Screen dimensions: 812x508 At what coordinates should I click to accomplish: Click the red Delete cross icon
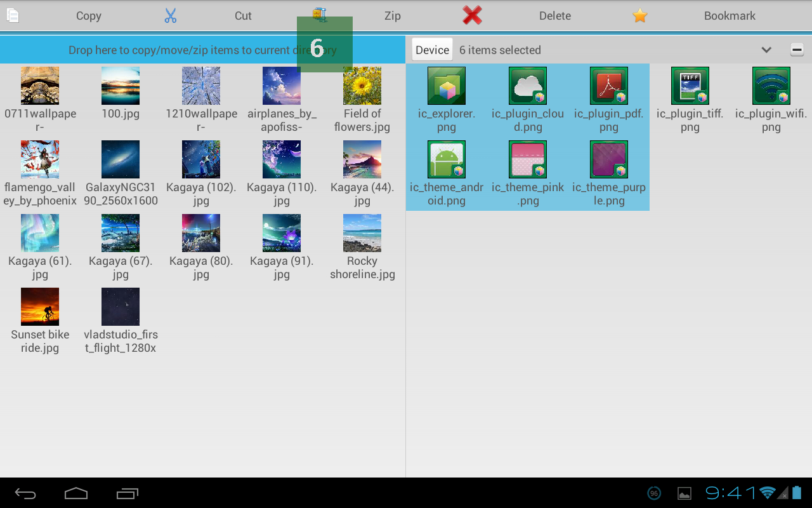pyautogui.click(x=471, y=15)
